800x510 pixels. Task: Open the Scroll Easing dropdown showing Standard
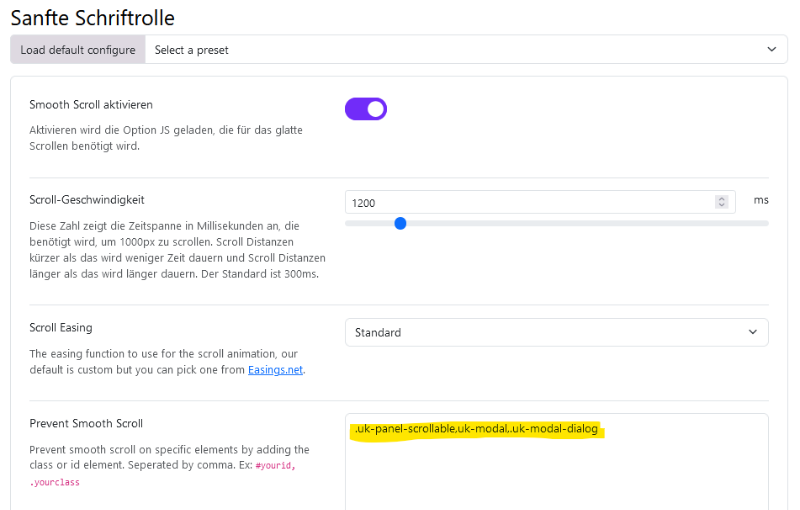[557, 333]
